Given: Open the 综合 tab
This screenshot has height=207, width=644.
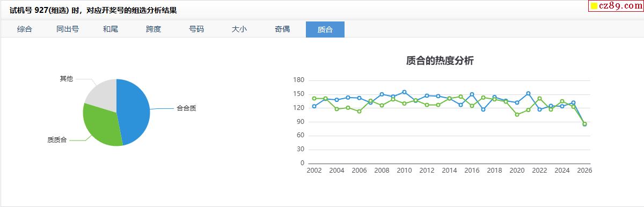Looking at the screenshot, I should point(25,29).
